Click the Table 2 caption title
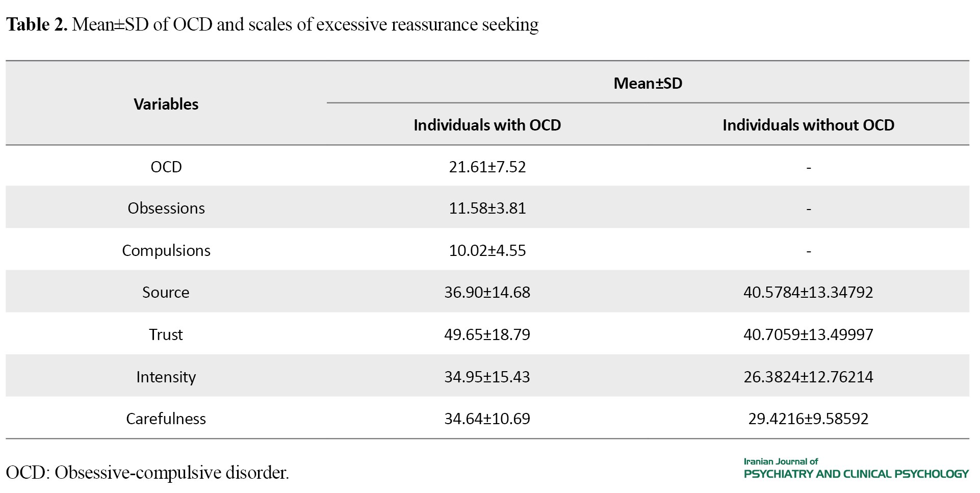 (272, 24)
